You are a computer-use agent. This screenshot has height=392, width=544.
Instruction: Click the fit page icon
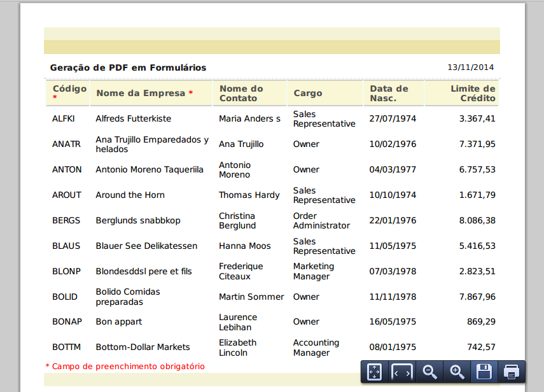[x=375, y=372]
